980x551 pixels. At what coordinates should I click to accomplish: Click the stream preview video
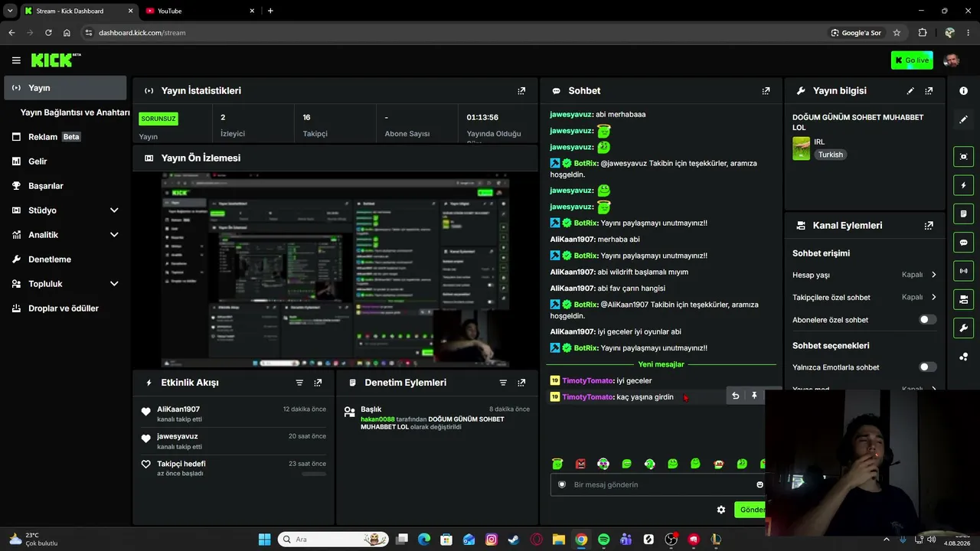(x=335, y=270)
